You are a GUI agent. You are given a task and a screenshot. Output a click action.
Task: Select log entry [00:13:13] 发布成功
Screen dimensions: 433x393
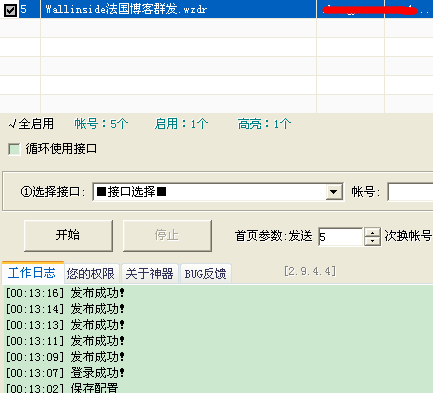click(x=65, y=325)
